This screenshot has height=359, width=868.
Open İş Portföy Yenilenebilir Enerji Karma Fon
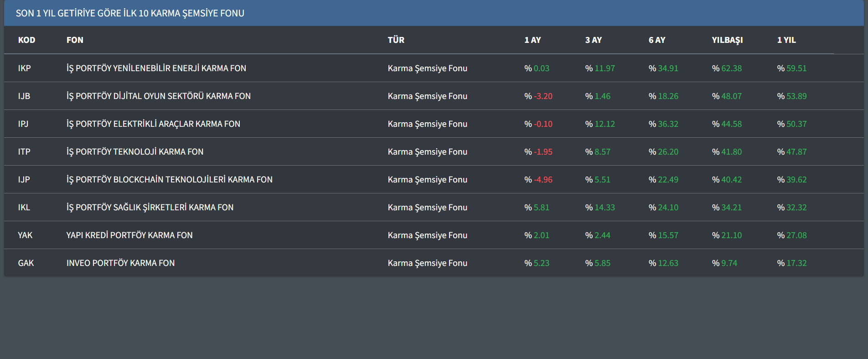click(156, 68)
